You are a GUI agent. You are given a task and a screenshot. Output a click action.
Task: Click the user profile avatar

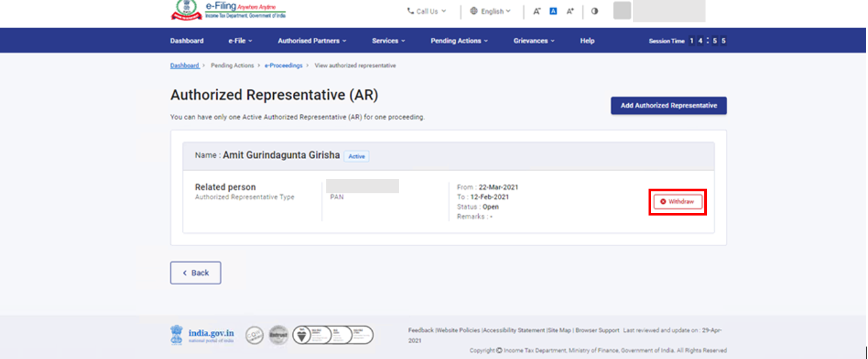[x=622, y=11]
